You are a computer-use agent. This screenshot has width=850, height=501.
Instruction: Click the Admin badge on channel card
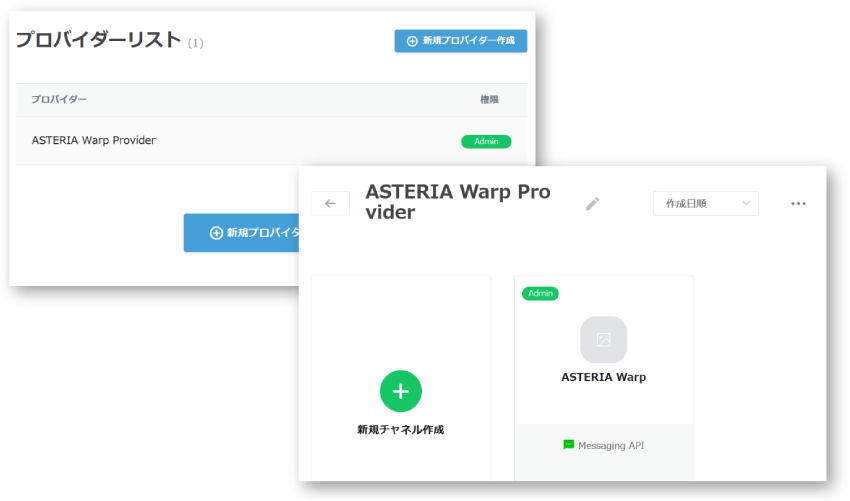pyautogui.click(x=540, y=293)
